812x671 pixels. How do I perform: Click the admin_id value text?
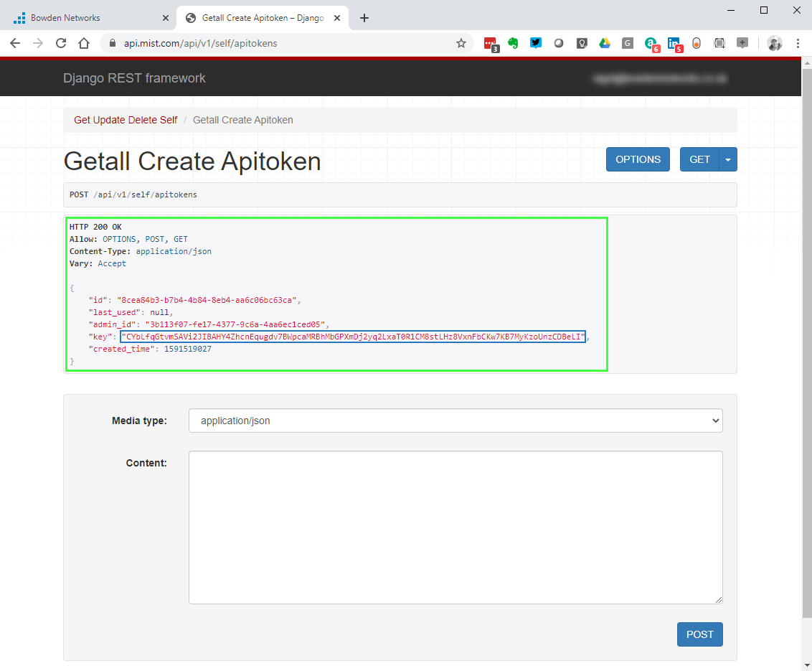(235, 324)
